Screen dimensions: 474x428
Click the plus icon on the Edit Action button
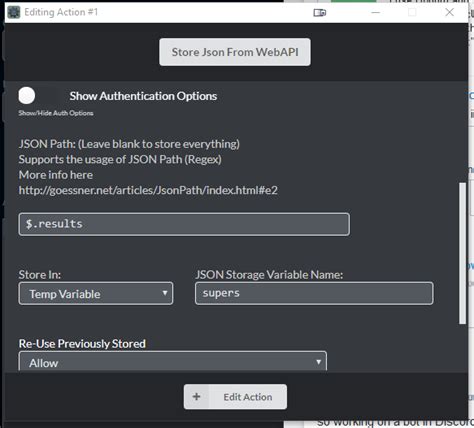point(196,397)
